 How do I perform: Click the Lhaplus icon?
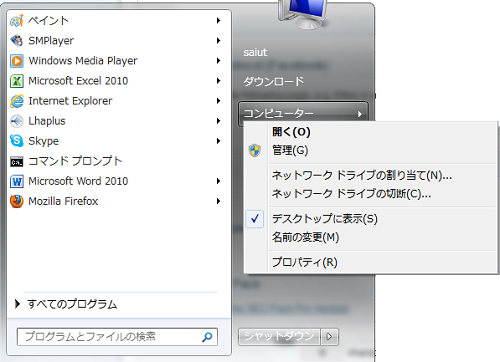pyautogui.click(x=17, y=121)
